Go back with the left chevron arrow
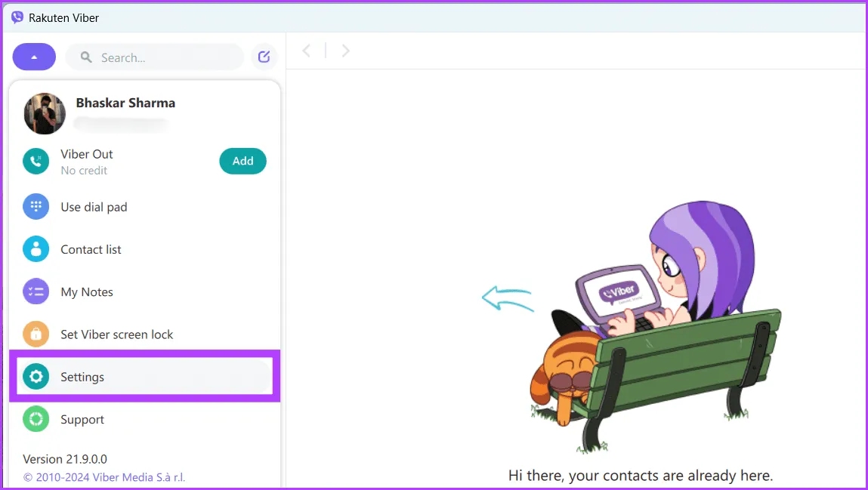Image resolution: width=868 pixels, height=490 pixels. point(306,51)
